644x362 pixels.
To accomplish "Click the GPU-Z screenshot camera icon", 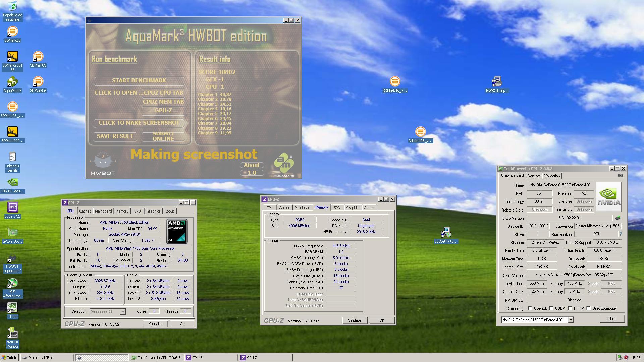I will pos(620,175).
